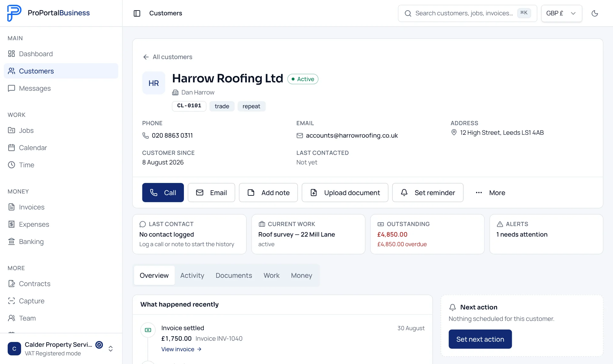Open the Alerts 1 needs attention card
Image resolution: width=613 pixels, height=364 pixels.
point(546,234)
